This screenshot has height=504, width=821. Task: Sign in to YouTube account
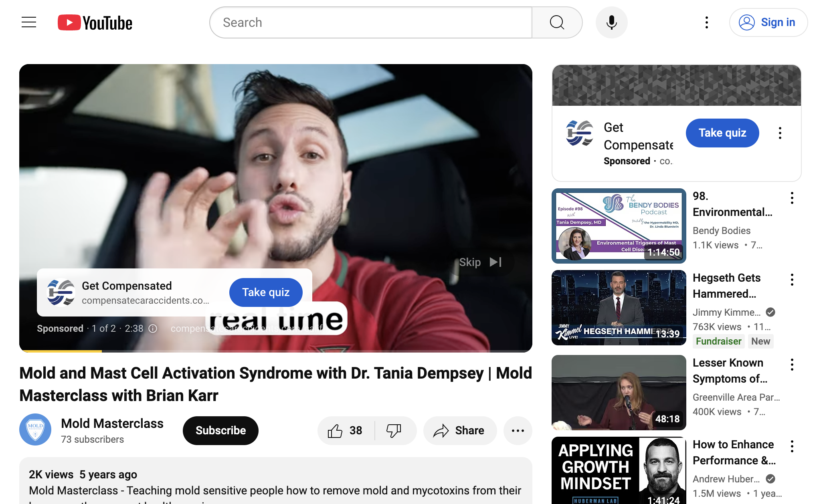[768, 22]
